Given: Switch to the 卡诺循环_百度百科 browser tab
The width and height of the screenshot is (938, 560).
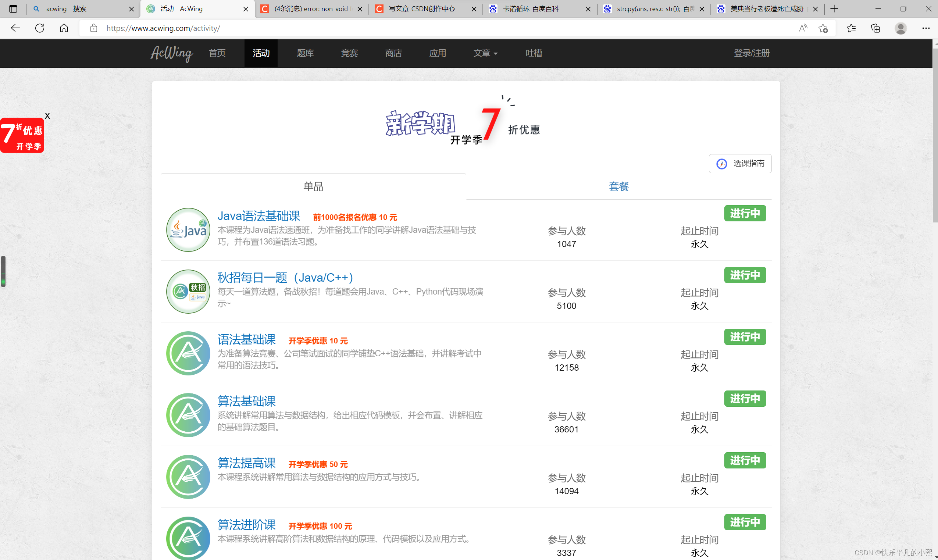Looking at the screenshot, I should (x=530, y=9).
